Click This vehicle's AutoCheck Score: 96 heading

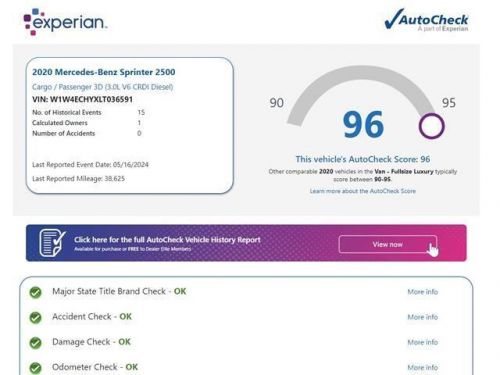[363, 159]
